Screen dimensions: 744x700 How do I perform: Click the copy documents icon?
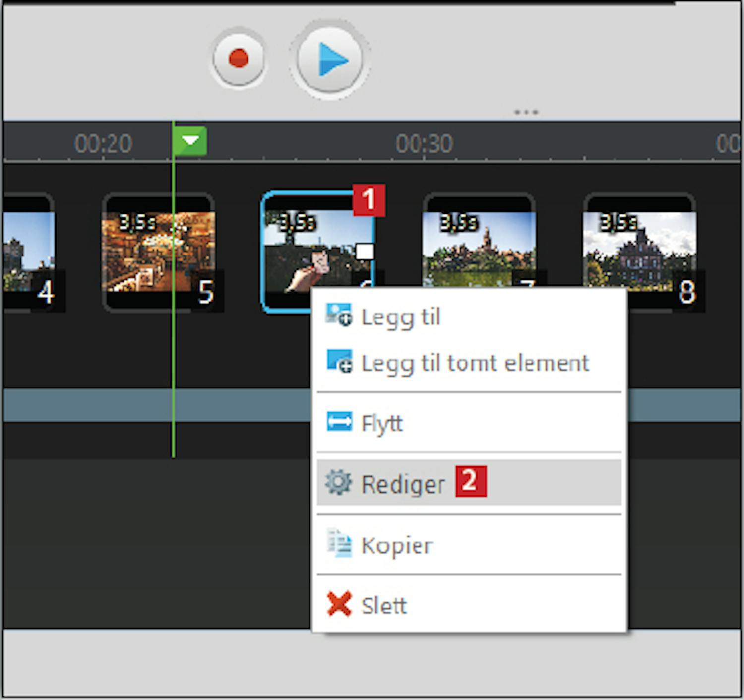point(339,544)
